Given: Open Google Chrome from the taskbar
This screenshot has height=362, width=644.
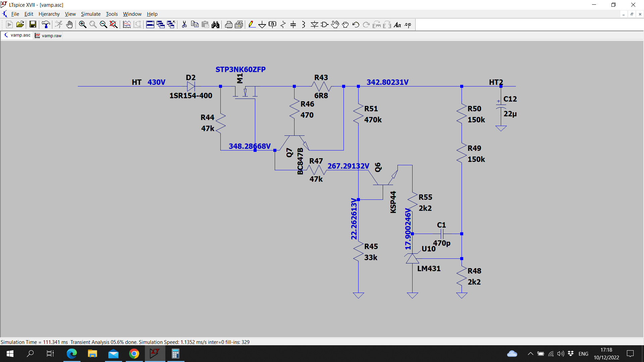Looking at the screenshot, I should (x=134, y=354).
